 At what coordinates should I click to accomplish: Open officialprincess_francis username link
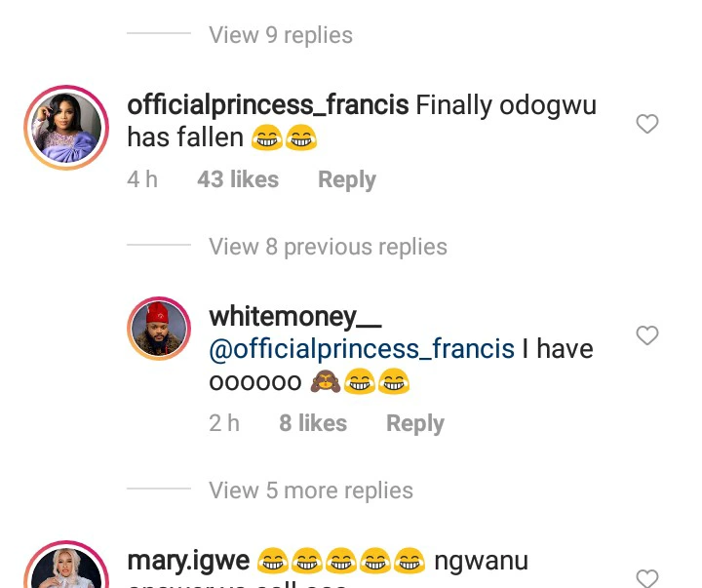[268, 105]
